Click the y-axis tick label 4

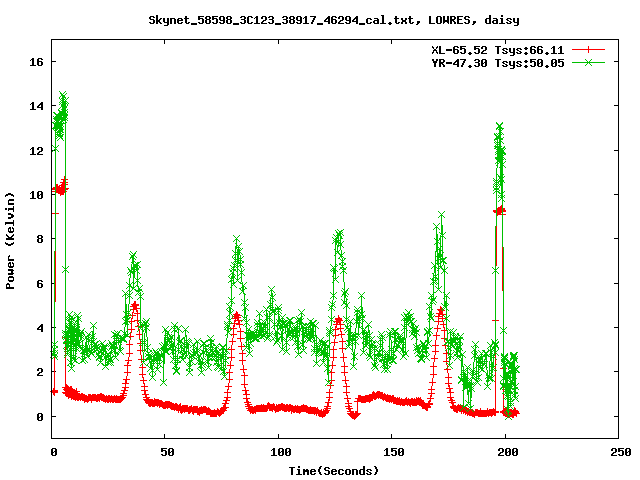click(40, 328)
